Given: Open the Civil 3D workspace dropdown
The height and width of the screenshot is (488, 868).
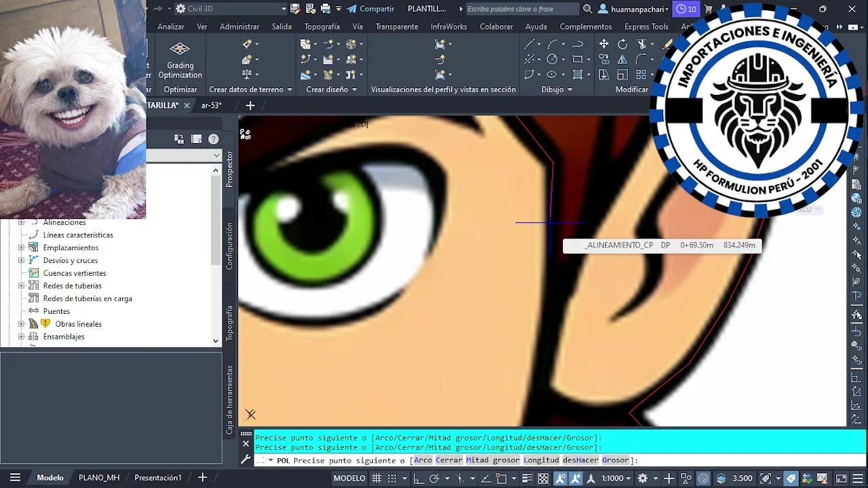Looking at the screenshot, I should coord(231,9).
